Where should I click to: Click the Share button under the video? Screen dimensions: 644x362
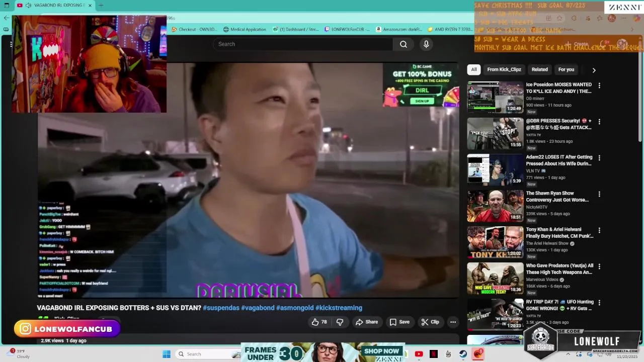pyautogui.click(x=367, y=322)
